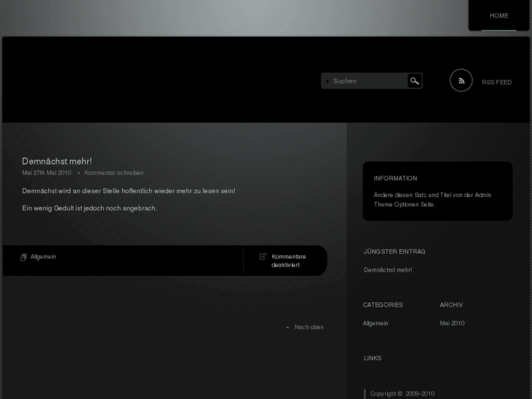Open Demnächst mehr! under Jüngster Eintrag
The height and width of the screenshot is (399, 532).
click(388, 270)
